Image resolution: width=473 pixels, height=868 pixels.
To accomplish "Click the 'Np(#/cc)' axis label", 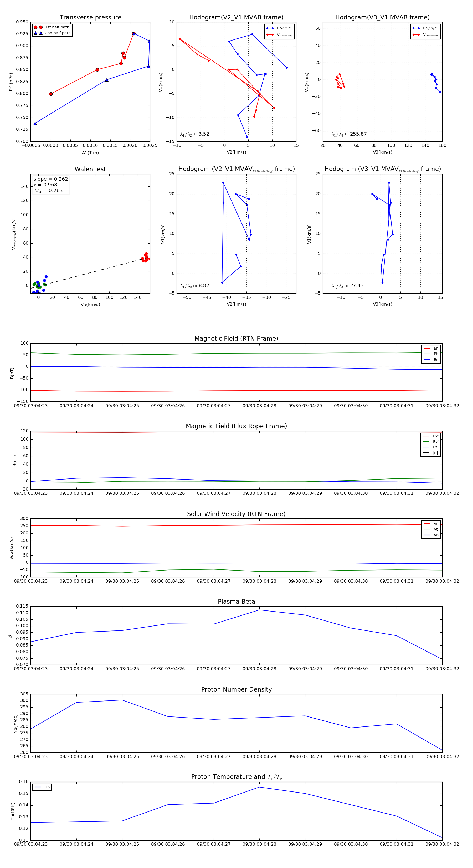I will (16, 724).
